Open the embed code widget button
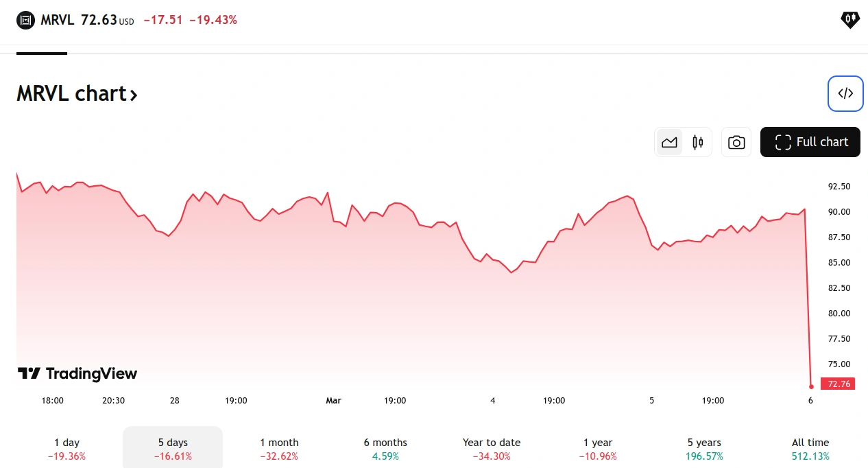The width and height of the screenshot is (868, 468). pyautogui.click(x=845, y=93)
